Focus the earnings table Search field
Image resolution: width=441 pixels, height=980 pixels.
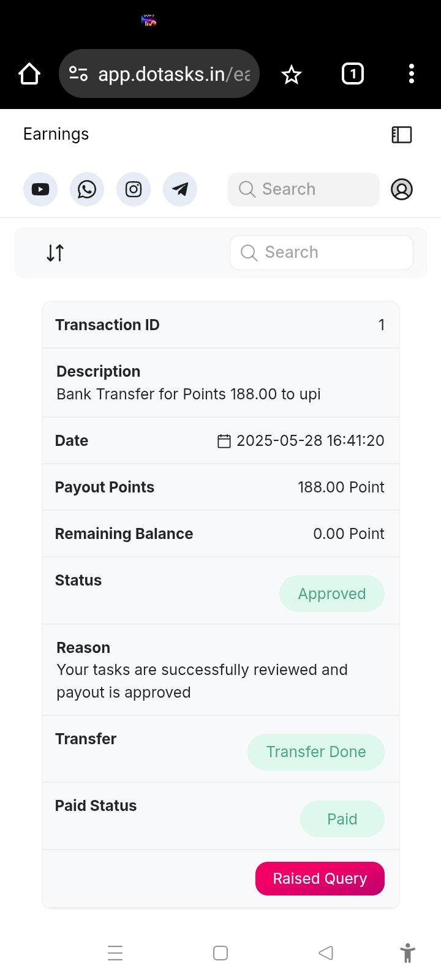pyautogui.click(x=322, y=252)
